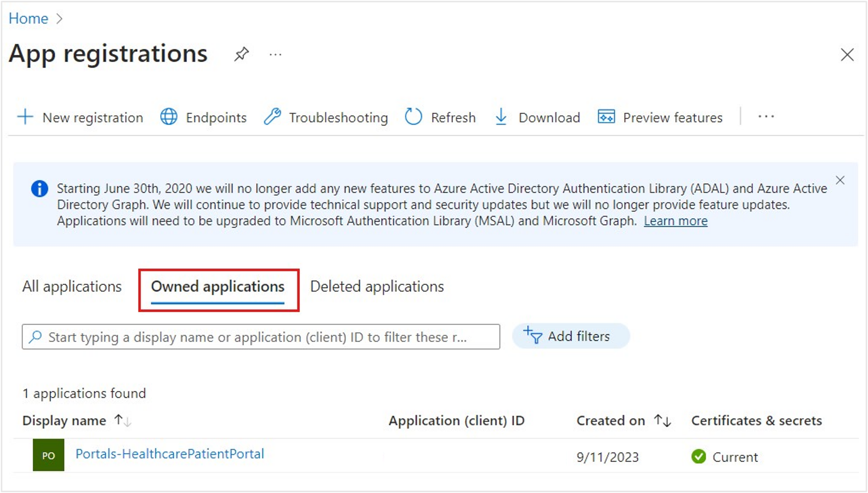Viewport: 868px width, 493px height.
Task: Switch to the All applications tab
Action: [x=72, y=287]
